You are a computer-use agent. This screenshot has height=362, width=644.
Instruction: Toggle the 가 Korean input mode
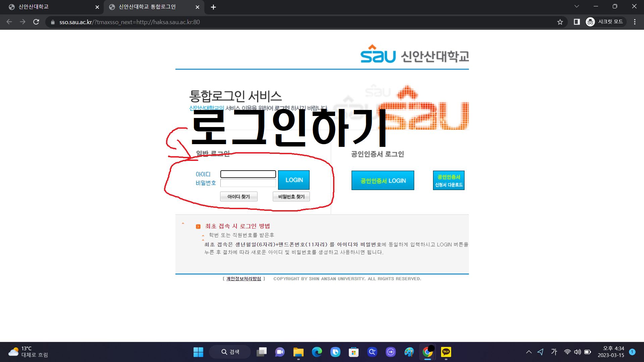554,352
